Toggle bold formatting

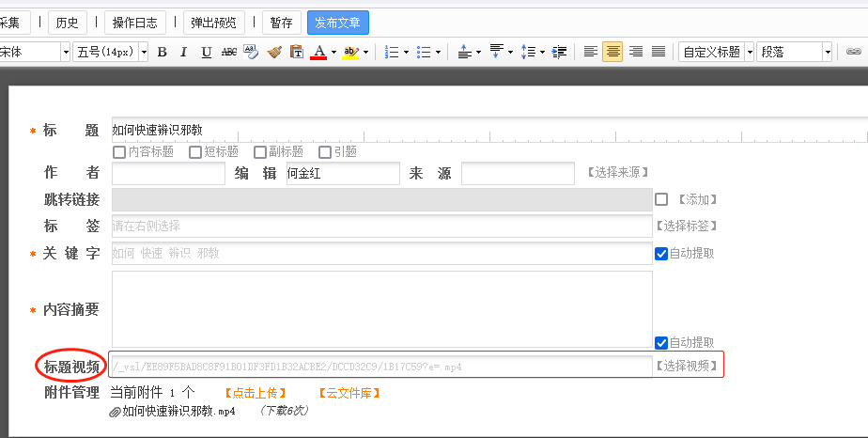point(162,52)
